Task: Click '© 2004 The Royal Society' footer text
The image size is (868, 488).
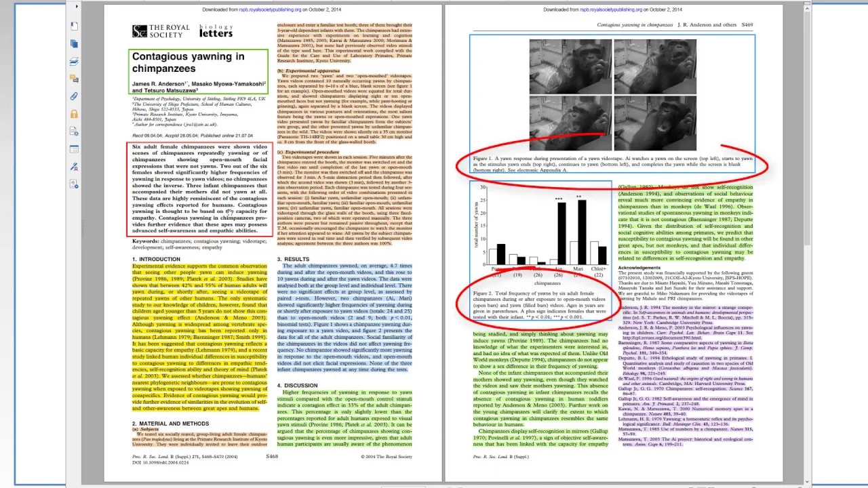Action: point(387,457)
